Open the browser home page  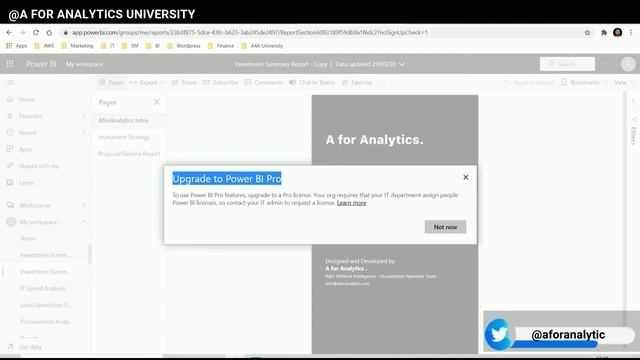[49, 33]
